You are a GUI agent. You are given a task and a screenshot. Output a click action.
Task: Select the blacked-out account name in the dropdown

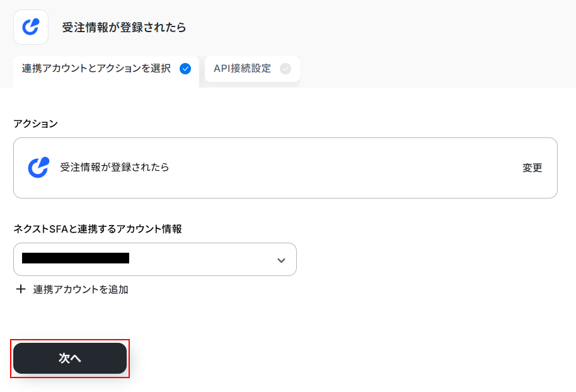pyautogui.click(x=76, y=258)
